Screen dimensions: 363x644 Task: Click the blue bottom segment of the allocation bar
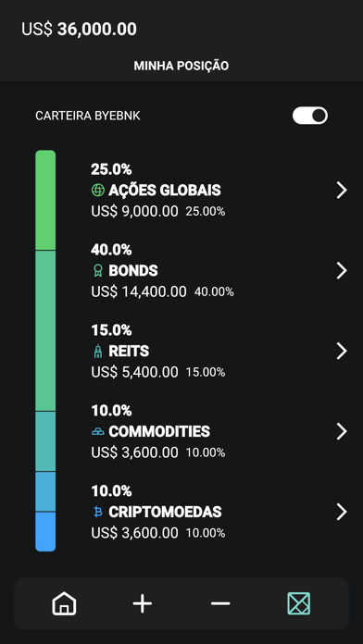45,531
